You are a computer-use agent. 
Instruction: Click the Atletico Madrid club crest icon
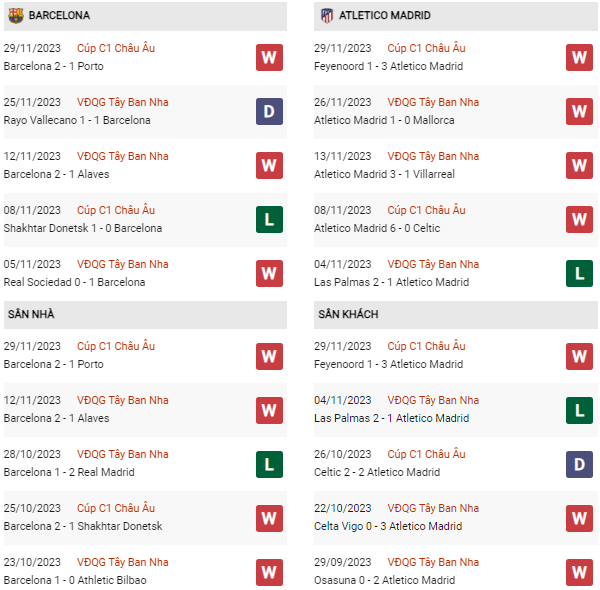pos(326,15)
